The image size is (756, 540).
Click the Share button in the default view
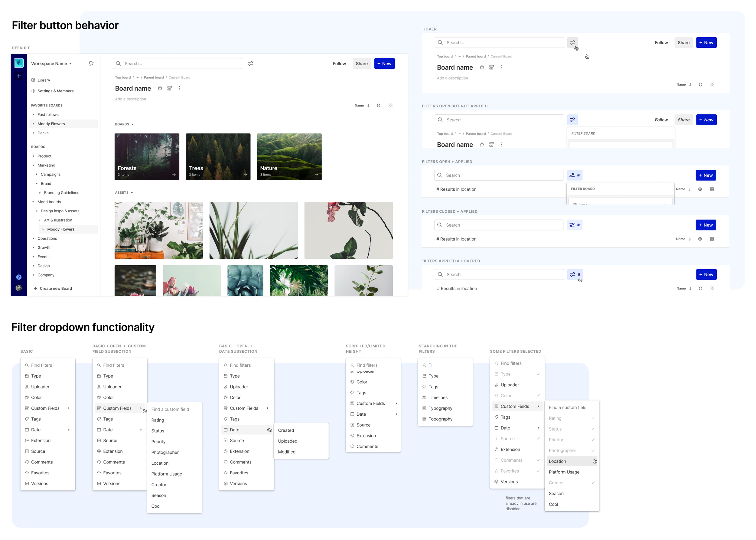362,64
